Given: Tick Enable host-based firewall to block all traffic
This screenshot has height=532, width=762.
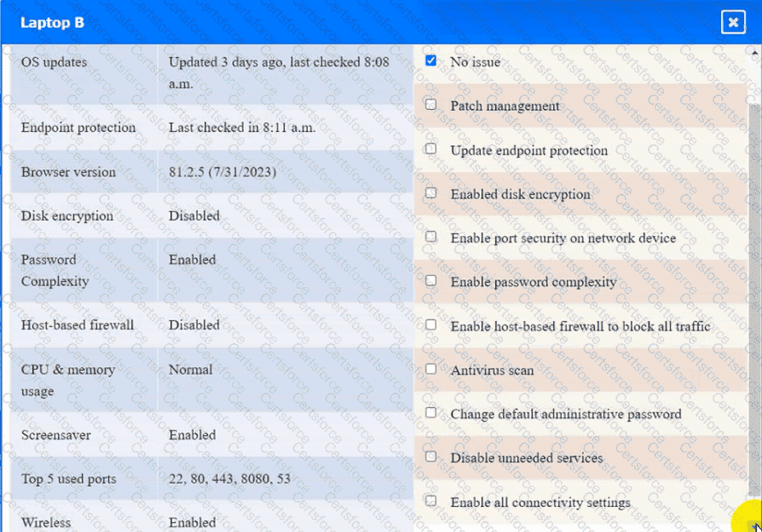Looking at the screenshot, I should [431, 325].
